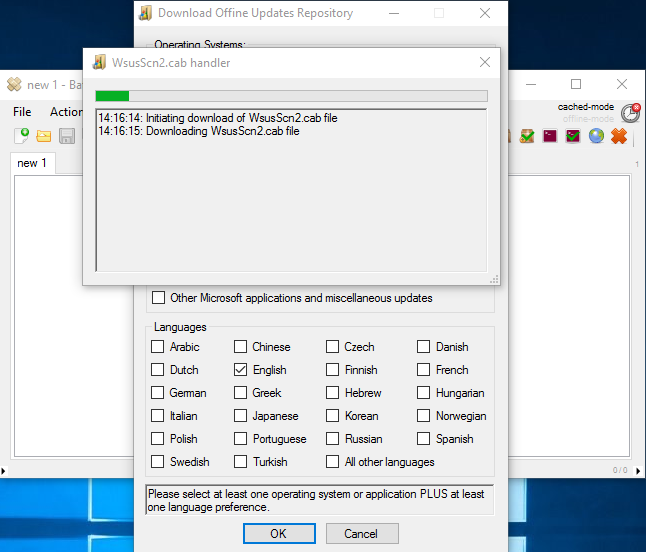
Task: Check the Russian language box
Action: [332, 439]
